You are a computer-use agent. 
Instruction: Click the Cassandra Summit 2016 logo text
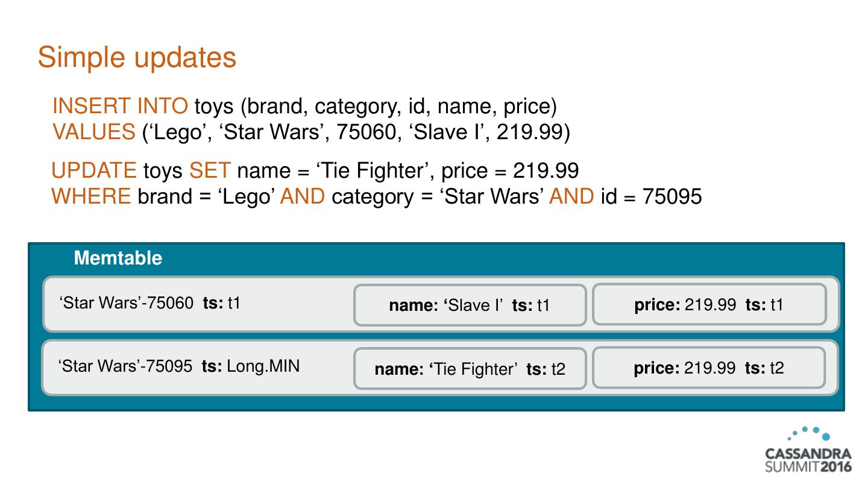(808, 460)
